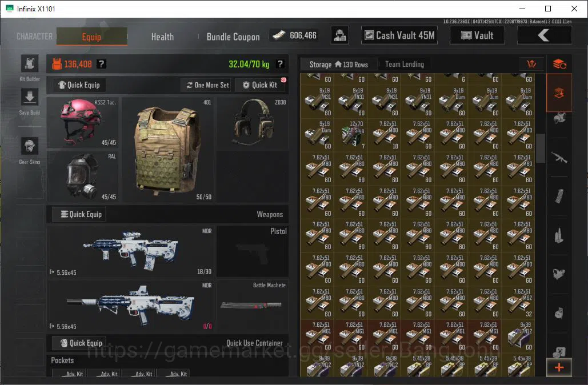Click the back arrow button
The image size is (588, 385).
pos(544,35)
